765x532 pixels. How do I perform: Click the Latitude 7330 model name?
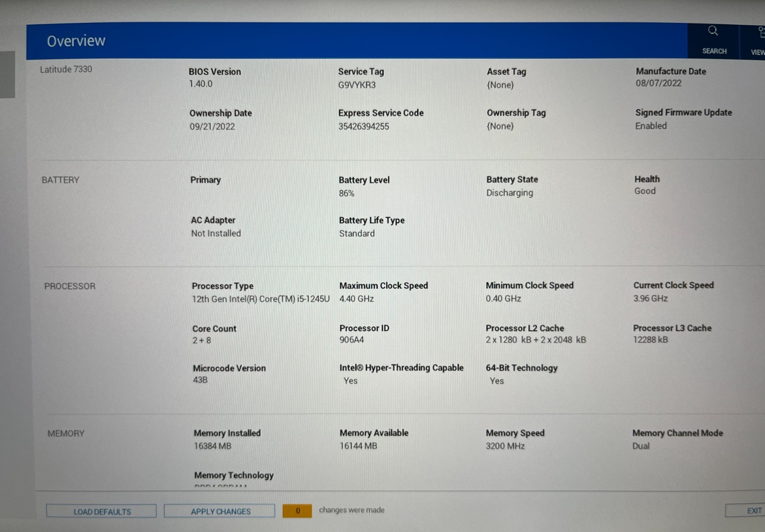coord(66,69)
